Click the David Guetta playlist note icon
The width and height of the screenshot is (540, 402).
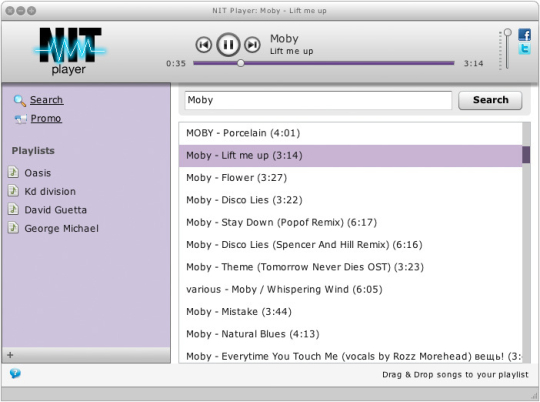13,209
